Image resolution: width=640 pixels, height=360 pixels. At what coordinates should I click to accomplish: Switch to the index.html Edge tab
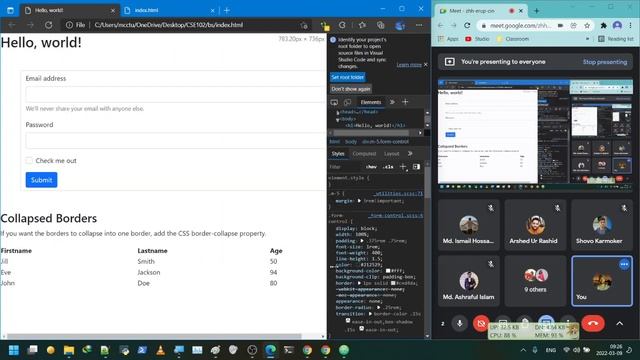170,10
